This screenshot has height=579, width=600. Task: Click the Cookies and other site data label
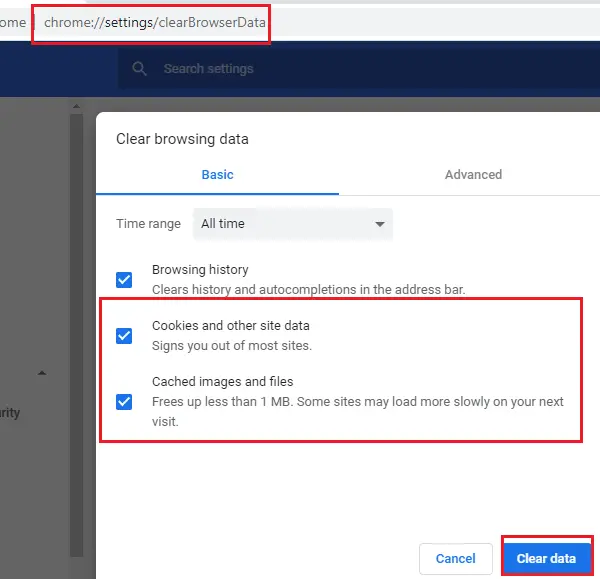pos(230,326)
